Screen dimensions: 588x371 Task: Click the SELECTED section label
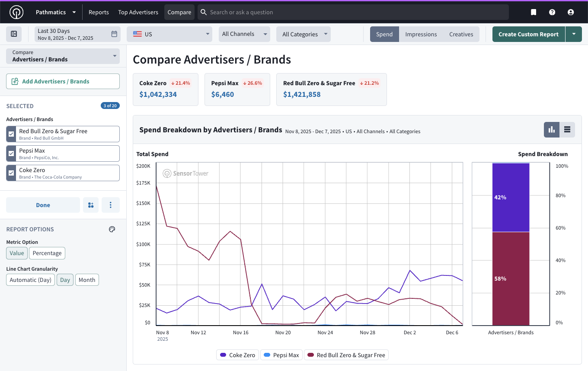(20, 106)
